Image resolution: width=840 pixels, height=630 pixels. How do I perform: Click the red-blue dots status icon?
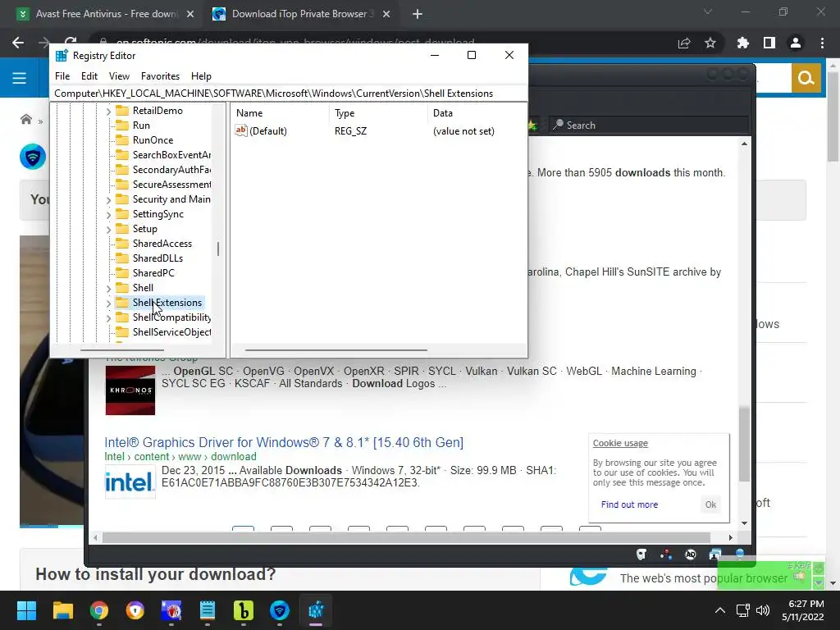pyautogui.click(x=666, y=555)
